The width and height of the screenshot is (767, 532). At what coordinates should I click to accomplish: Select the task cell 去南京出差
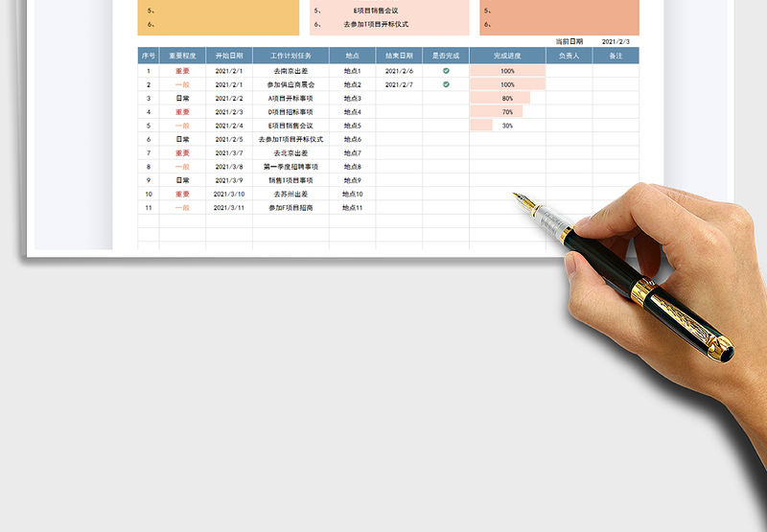coord(291,71)
